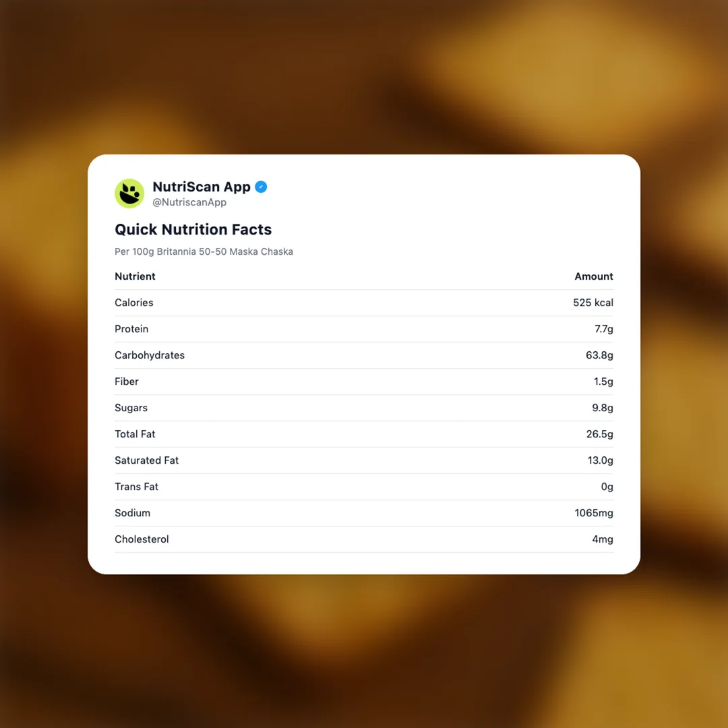Click the @NutriscanApp handle
This screenshot has height=728, width=728.
tap(189, 202)
